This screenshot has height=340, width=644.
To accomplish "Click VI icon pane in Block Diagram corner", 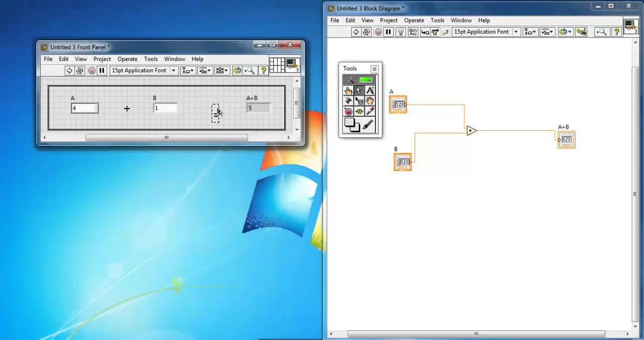I will pos(631,26).
